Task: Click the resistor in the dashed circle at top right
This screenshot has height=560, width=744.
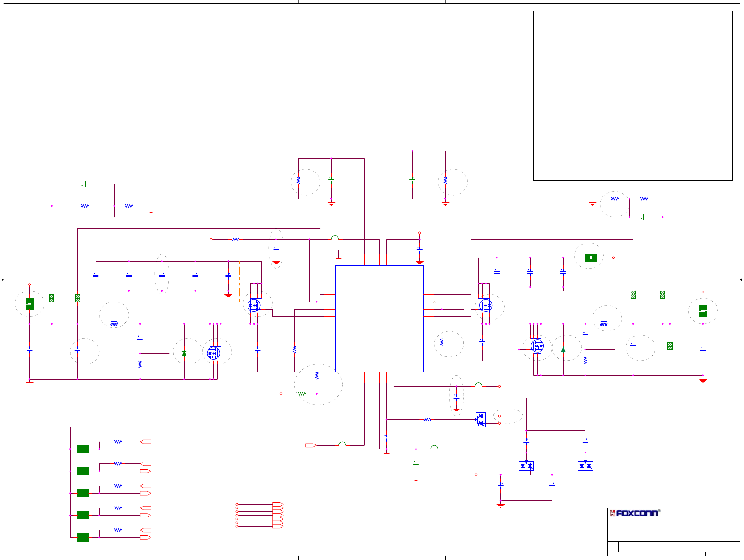Action: 614,199
